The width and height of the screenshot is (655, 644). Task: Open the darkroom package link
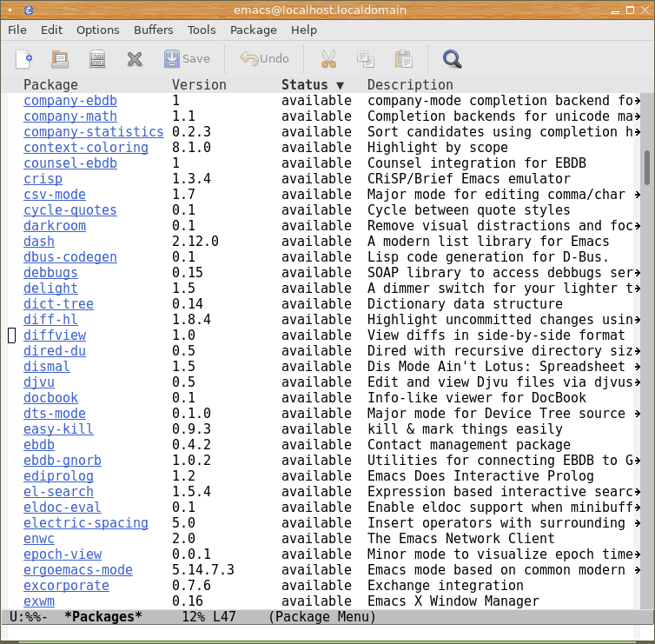click(55, 226)
